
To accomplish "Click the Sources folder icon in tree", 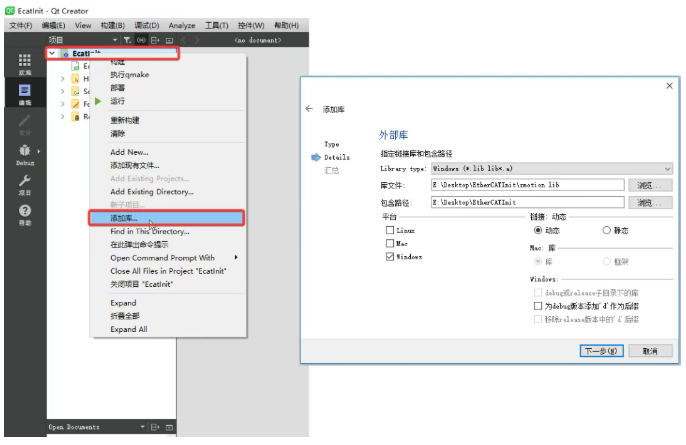I will click(75, 91).
